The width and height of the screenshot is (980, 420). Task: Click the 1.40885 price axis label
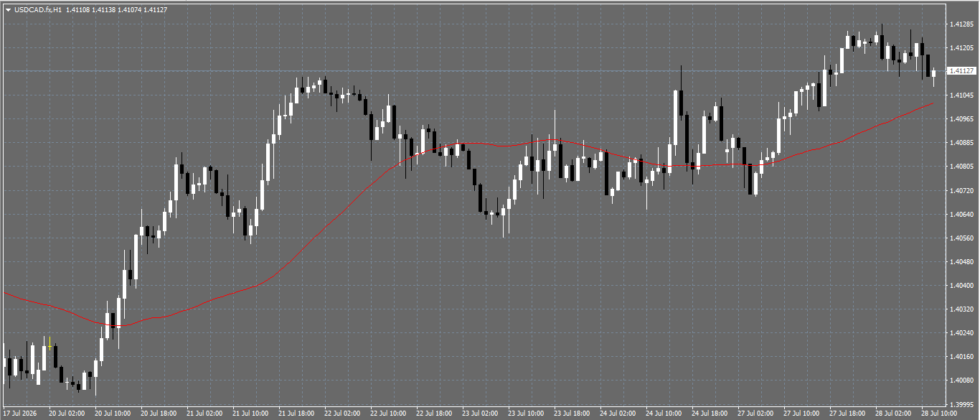point(961,143)
